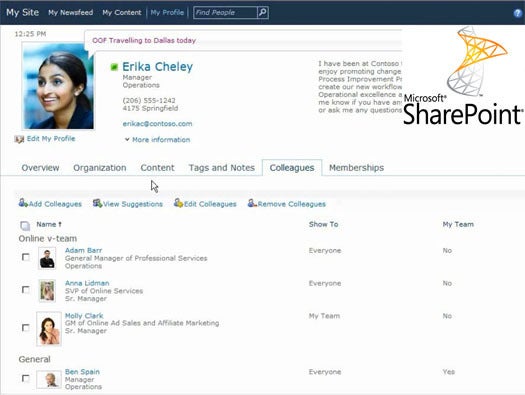The width and height of the screenshot is (525, 395).
Task: Click Molly Clark's 'My Team' Show To value
Action: [x=324, y=316]
